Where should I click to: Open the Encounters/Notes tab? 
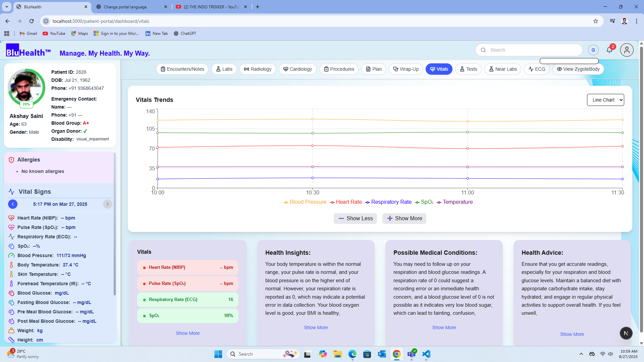click(x=182, y=69)
